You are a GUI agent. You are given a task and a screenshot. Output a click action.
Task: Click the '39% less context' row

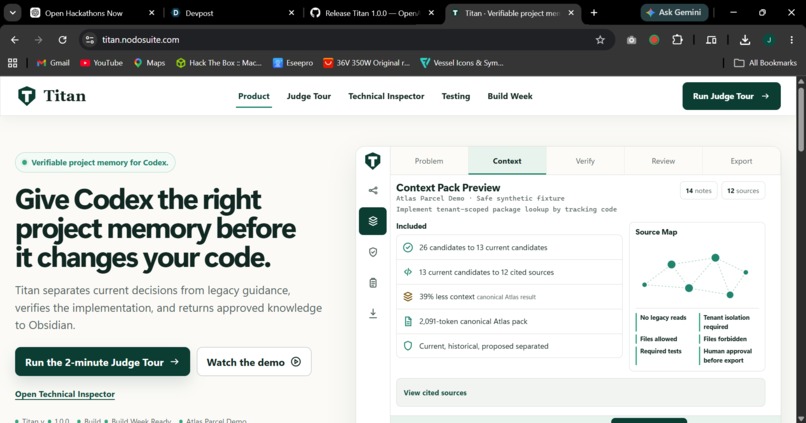[x=509, y=297]
